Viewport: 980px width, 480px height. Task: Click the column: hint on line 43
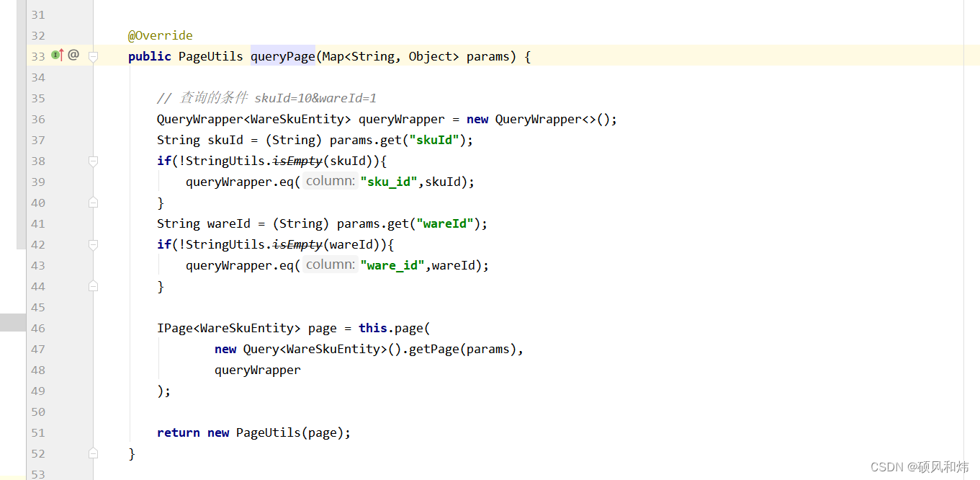pos(331,265)
